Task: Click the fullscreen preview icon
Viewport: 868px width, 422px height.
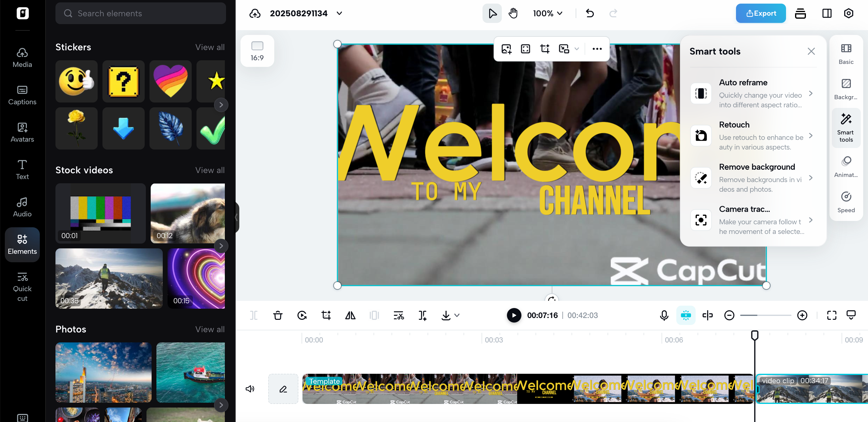Action: (x=831, y=316)
